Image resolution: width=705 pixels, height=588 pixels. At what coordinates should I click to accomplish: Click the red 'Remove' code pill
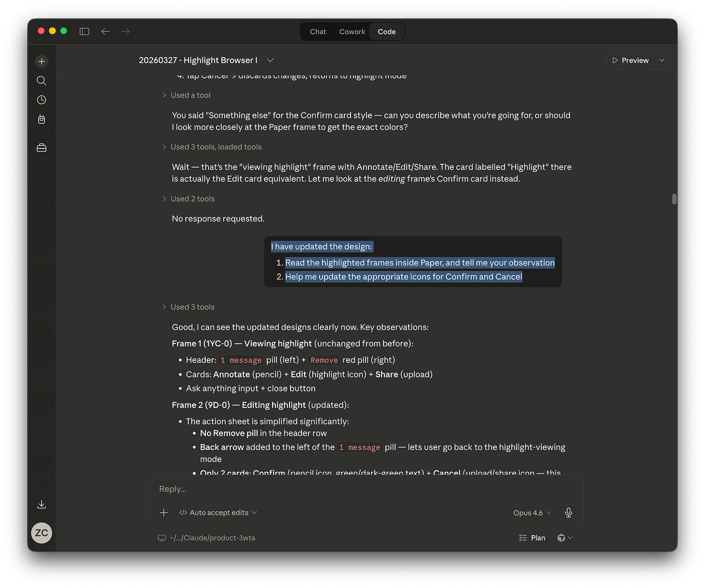324,360
